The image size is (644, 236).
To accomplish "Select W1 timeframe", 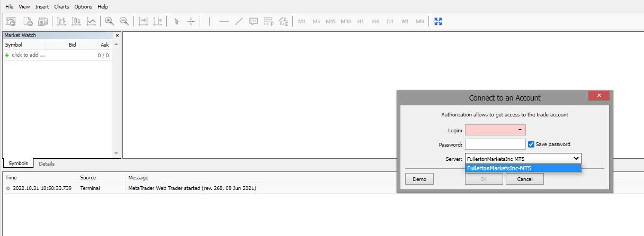I will tap(405, 22).
